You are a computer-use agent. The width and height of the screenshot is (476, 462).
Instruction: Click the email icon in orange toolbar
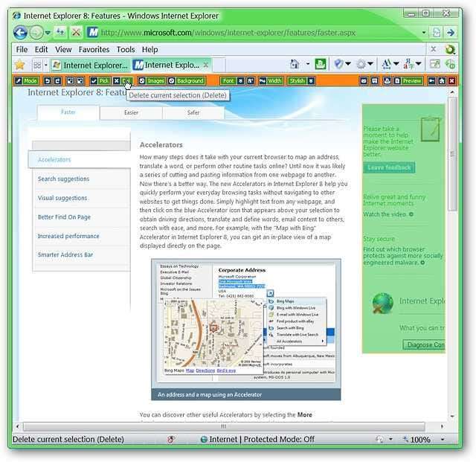pos(364,81)
